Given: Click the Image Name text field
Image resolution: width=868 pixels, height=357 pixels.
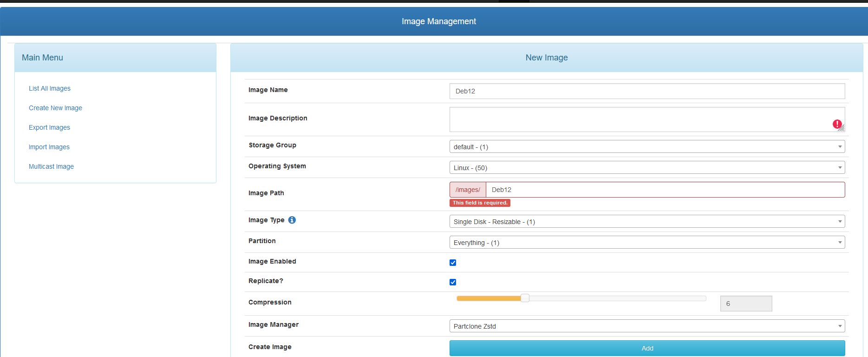Looking at the screenshot, I should tap(646, 91).
